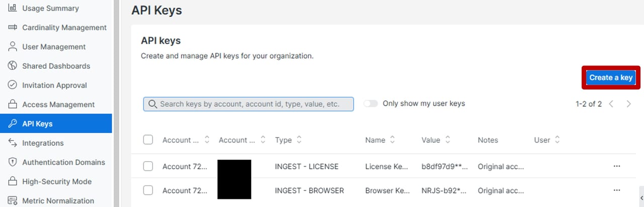Screen dimensions: 644x207
Task: Tick the INGEST - BROWSER row checkbox
Action: pyautogui.click(x=148, y=190)
